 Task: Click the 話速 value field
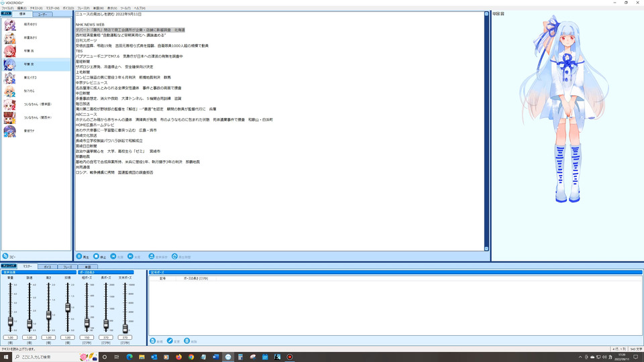click(x=29, y=337)
